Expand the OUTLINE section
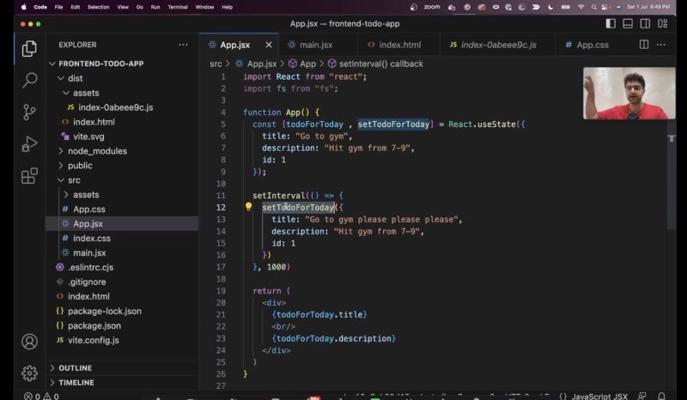This screenshot has height=400, width=687. tap(75, 368)
